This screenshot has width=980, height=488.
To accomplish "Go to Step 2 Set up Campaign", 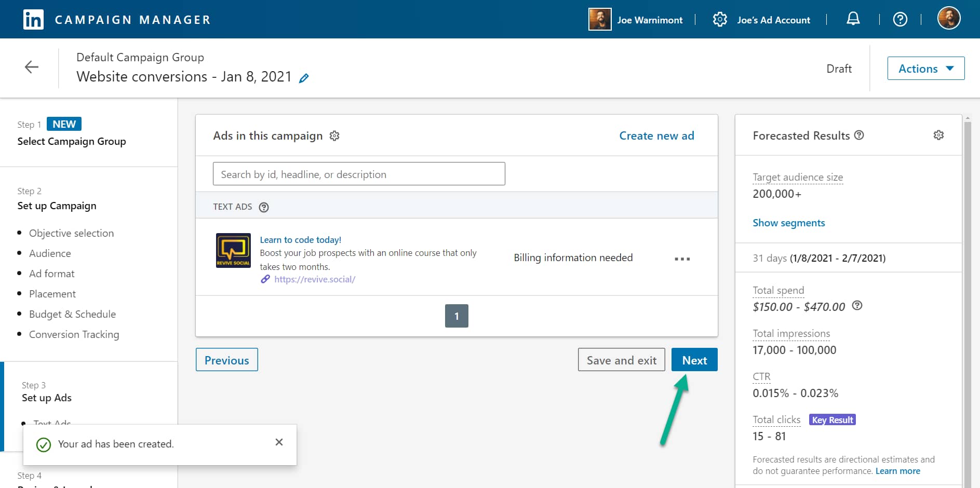I will tap(57, 206).
